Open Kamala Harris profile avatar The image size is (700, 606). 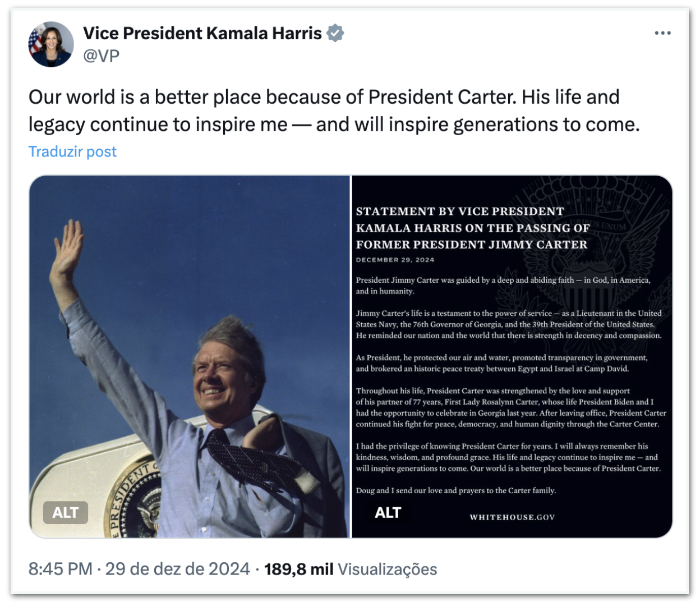click(51, 44)
